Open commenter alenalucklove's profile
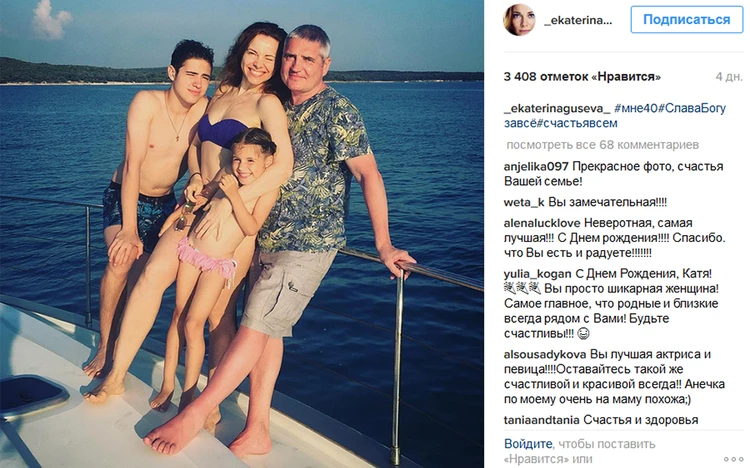 [541, 223]
